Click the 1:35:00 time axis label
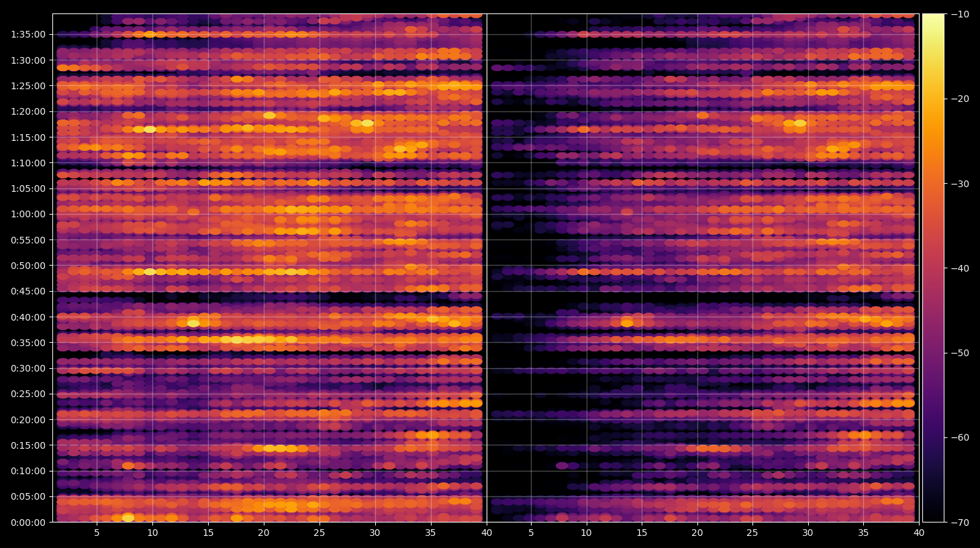The image size is (980, 548). [x=28, y=34]
